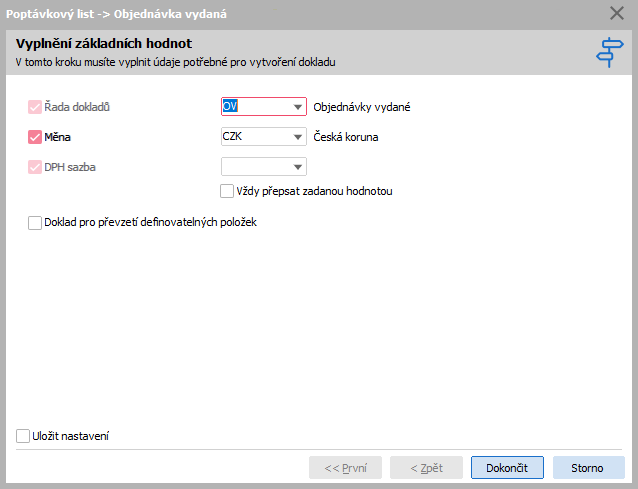Expand the Řada dokladů OV dropdown arrow
The image size is (638, 489).
(x=298, y=107)
